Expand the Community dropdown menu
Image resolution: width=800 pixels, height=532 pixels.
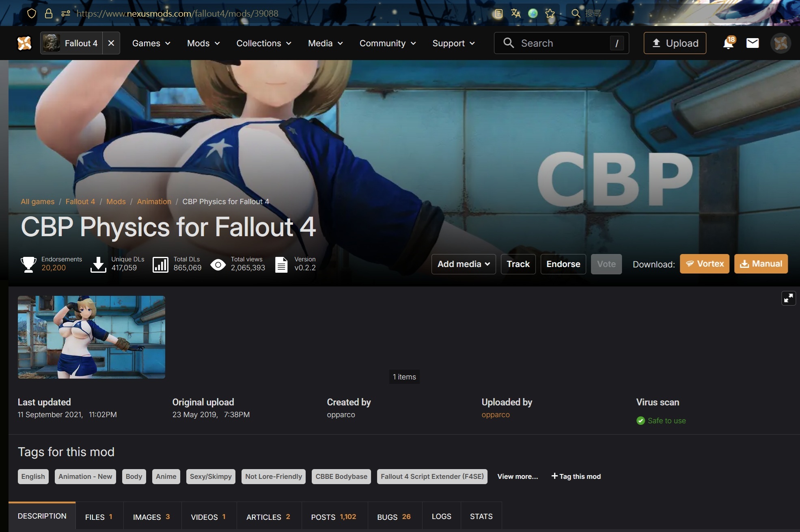388,43
